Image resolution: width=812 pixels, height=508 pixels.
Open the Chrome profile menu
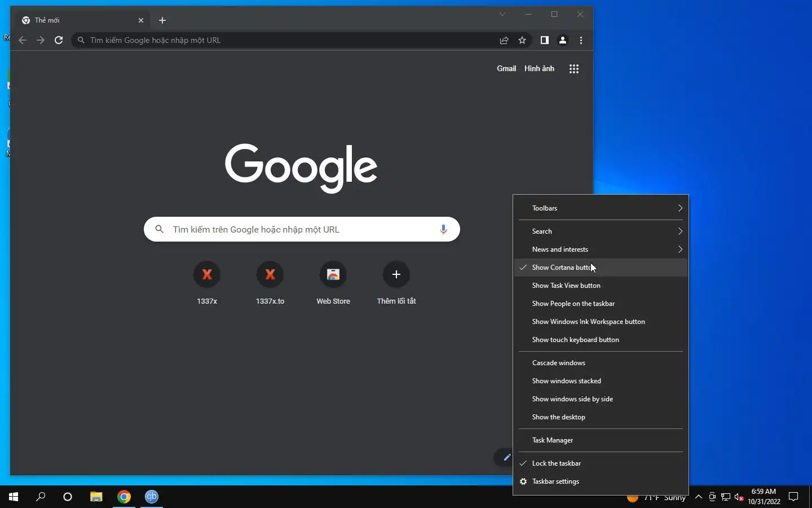pos(562,40)
